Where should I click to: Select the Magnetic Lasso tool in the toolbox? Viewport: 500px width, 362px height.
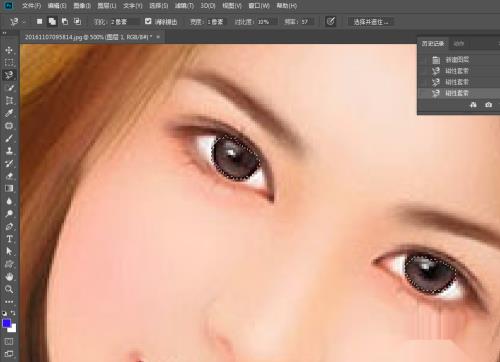click(x=9, y=75)
